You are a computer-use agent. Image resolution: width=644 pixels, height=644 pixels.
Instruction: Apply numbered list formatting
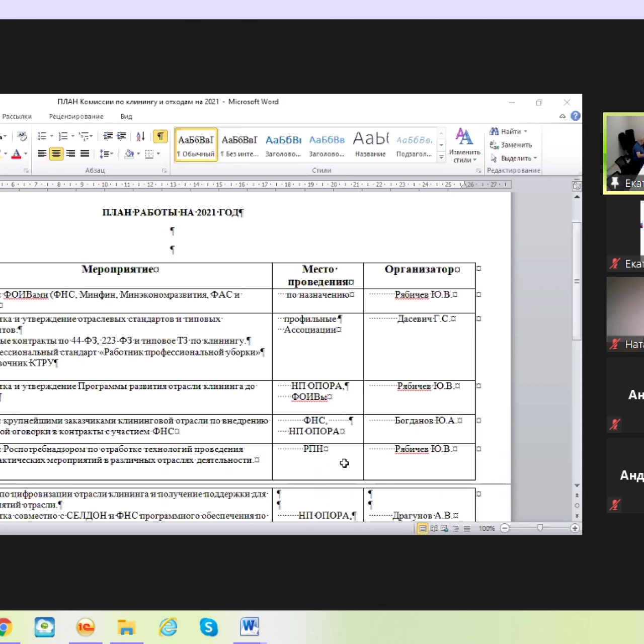(63, 136)
